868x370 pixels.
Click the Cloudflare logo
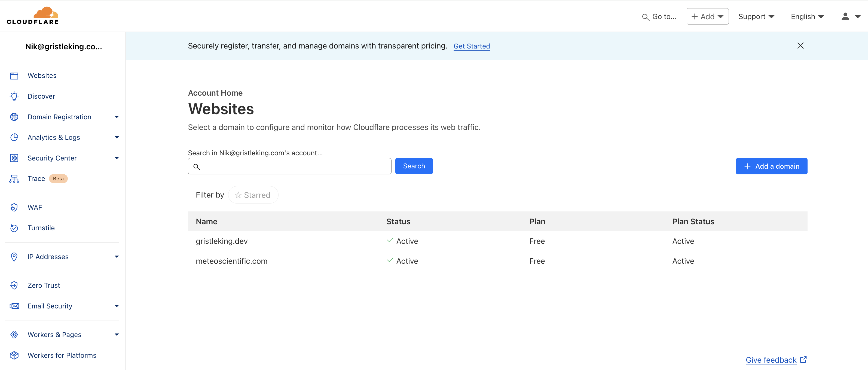coord(33,15)
